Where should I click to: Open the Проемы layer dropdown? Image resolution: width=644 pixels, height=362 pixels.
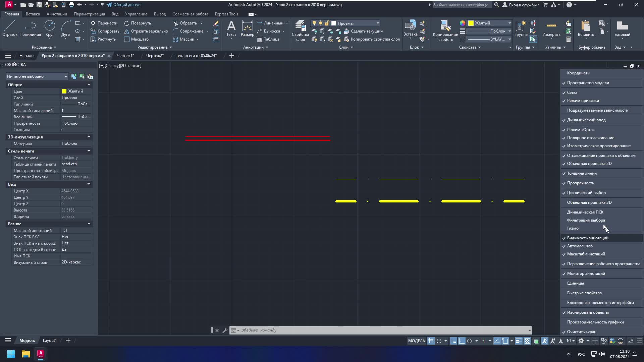pos(378,23)
